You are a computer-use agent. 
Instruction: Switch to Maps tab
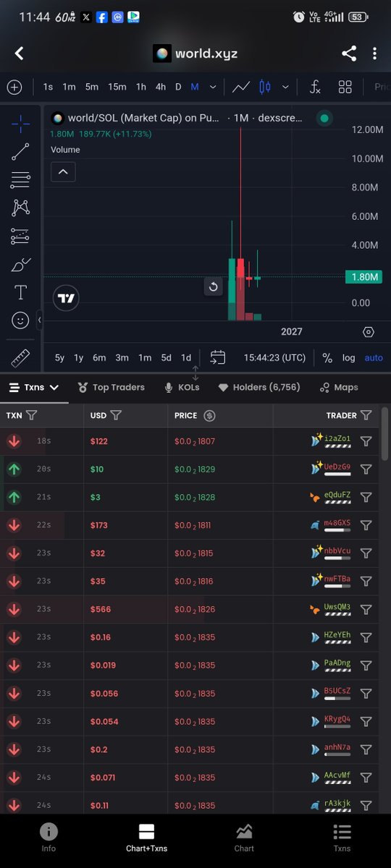coord(338,388)
